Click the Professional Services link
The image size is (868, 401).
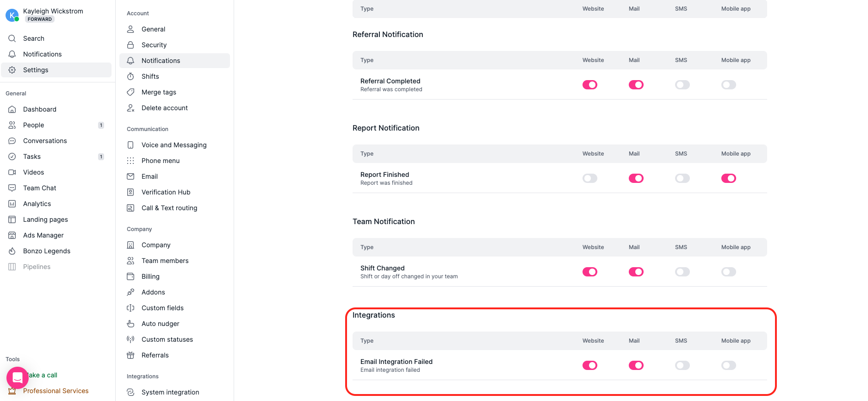pyautogui.click(x=56, y=391)
